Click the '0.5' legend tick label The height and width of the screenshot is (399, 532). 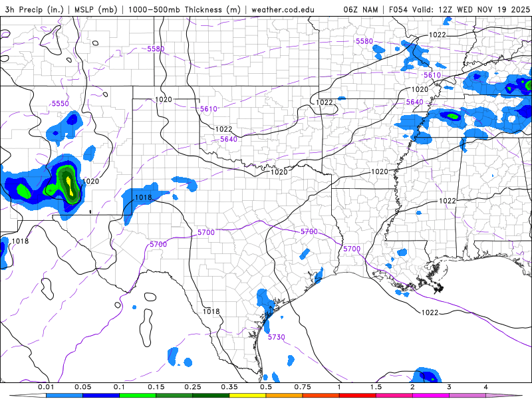266,387
